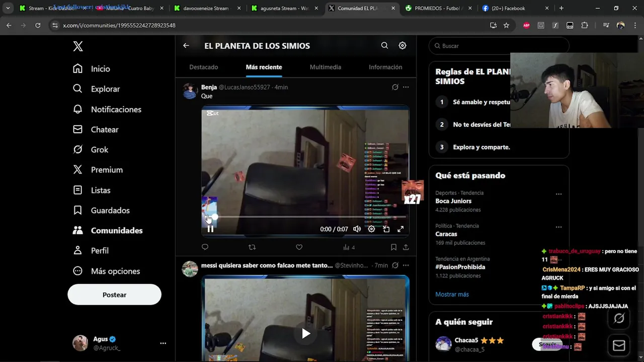The image size is (644, 362).
Task: Click the browser address bar
Action: (x=272, y=25)
